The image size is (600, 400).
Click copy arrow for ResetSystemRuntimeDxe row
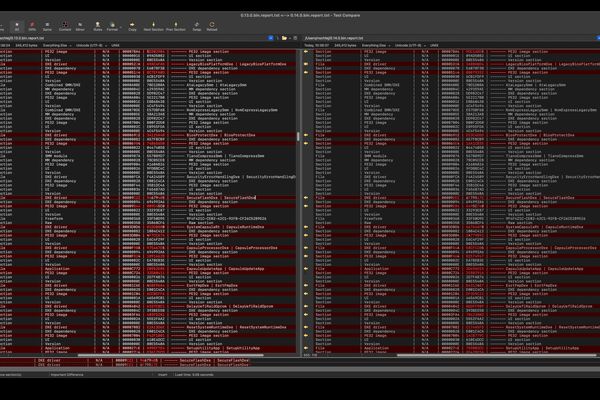306,327
